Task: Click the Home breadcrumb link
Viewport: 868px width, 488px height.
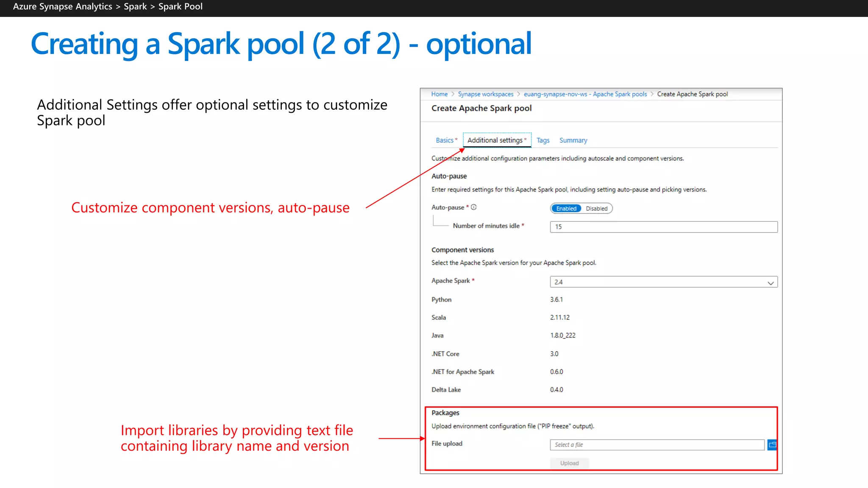Action: click(x=440, y=94)
